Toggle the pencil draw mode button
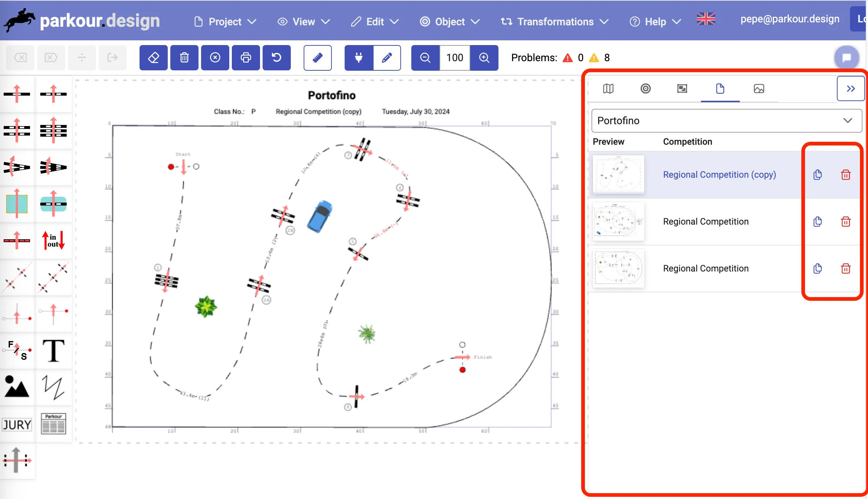868x499 pixels. 387,58
